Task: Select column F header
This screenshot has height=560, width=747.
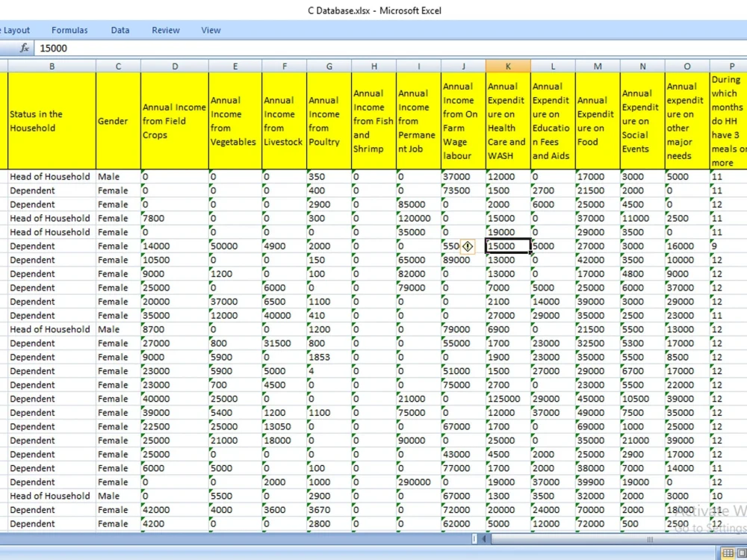Action: pyautogui.click(x=285, y=66)
